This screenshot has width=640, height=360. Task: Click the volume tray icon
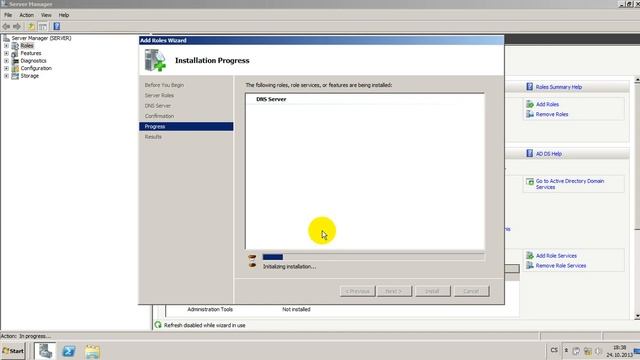click(x=598, y=351)
